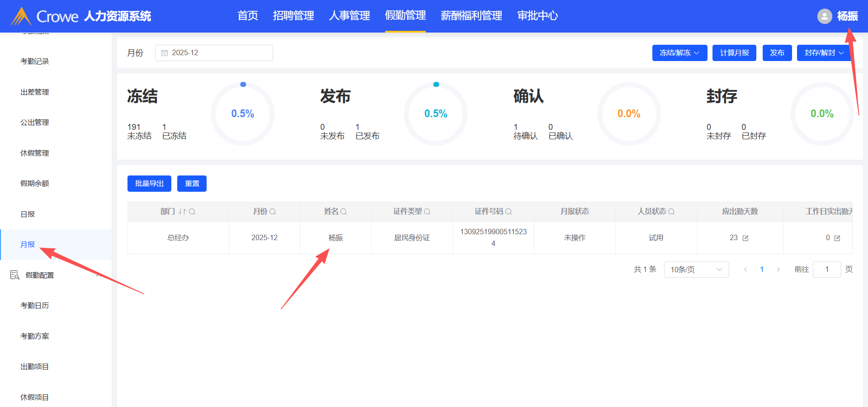868x407 pixels.
Task: Click the month input showing 2025-12
Action: point(214,53)
